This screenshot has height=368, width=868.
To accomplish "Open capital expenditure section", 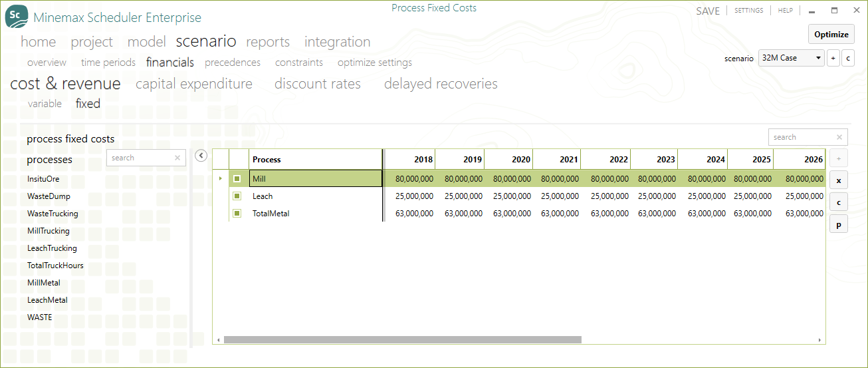I will tap(194, 84).
